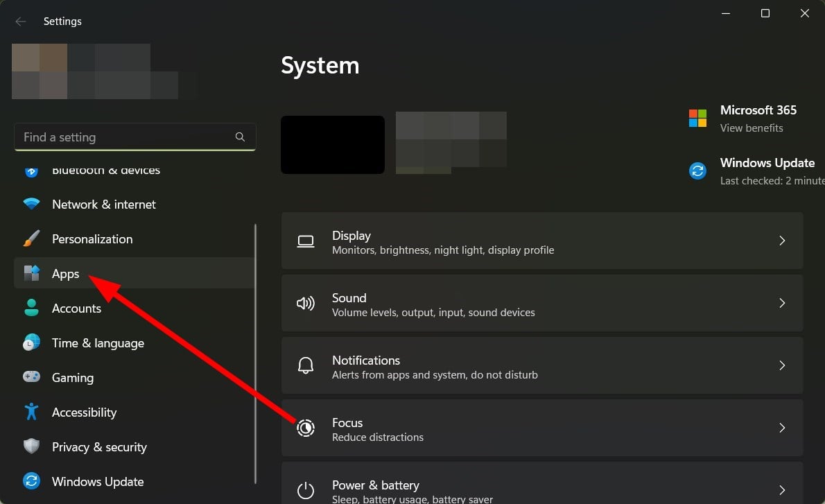Viewport: 825px width, 504px height.
Task: Click the black desktop preview thumbnail
Action: (333, 145)
